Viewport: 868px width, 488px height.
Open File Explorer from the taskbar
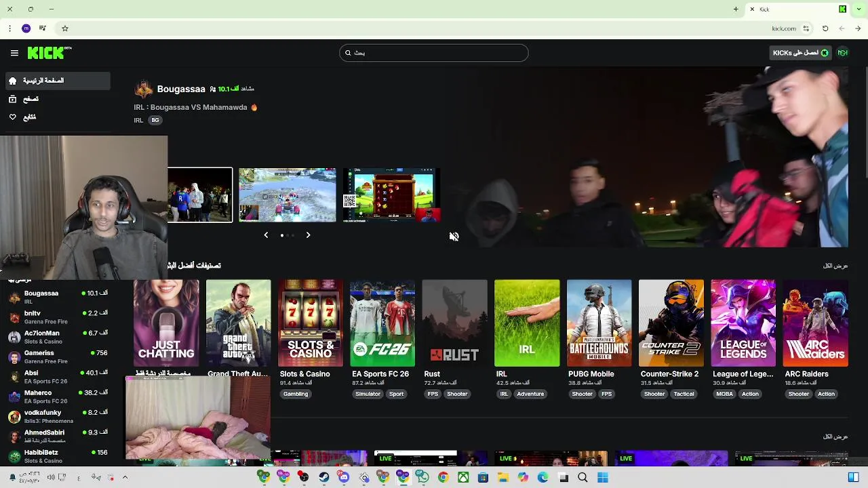[x=502, y=478]
